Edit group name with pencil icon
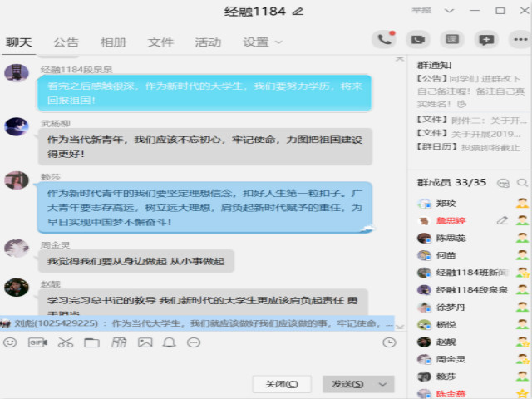The image size is (532, 399). tap(298, 11)
